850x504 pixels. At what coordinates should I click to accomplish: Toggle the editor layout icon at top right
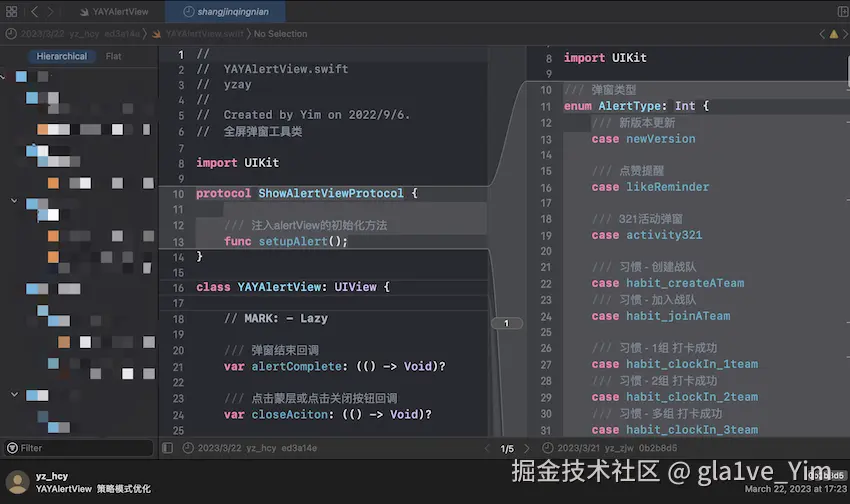tap(843, 11)
